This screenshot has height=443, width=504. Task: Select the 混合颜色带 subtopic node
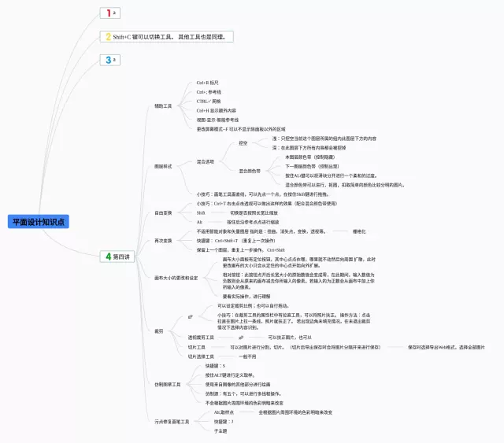pos(250,170)
